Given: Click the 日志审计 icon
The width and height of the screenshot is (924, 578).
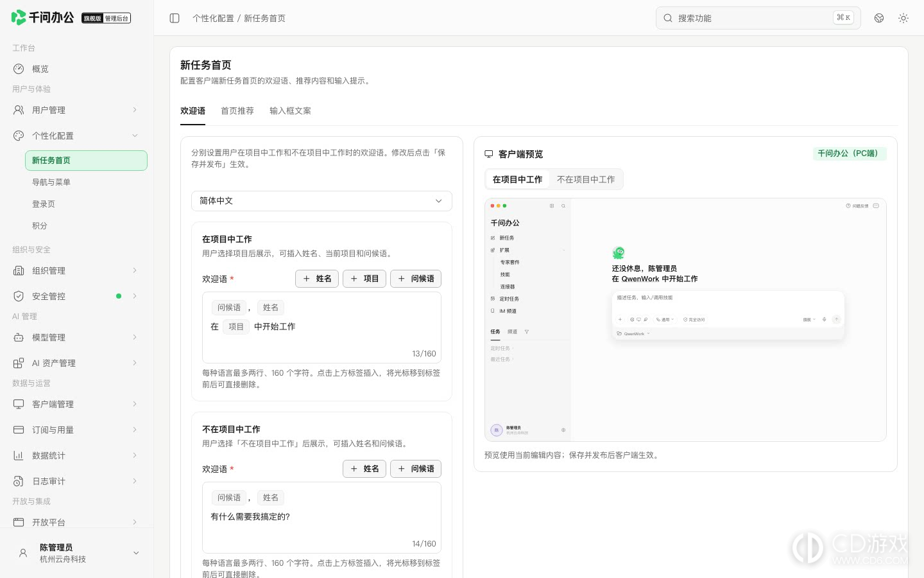Looking at the screenshot, I should 19,481.
